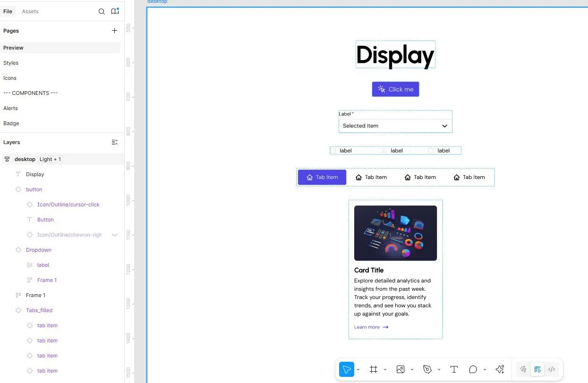Open the Learn more link on the card
Image resolution: width=588 pixels, height=383 pixels.
[x=367, y=327]
